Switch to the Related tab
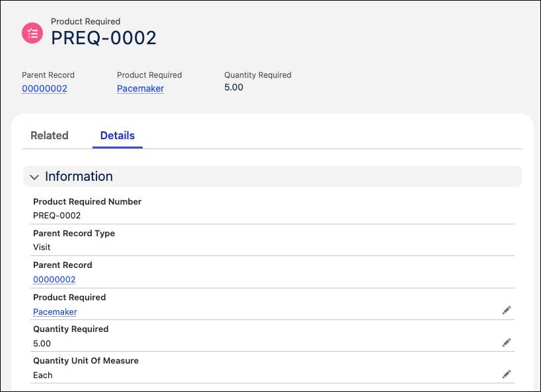Image resolution: width=541 pixels, height=392 pixels. pos(49,135)
